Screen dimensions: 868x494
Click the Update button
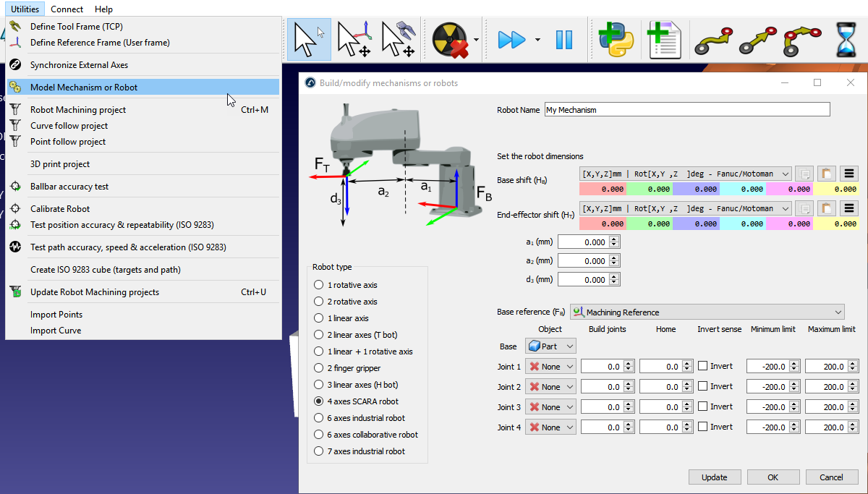(715, 477)
